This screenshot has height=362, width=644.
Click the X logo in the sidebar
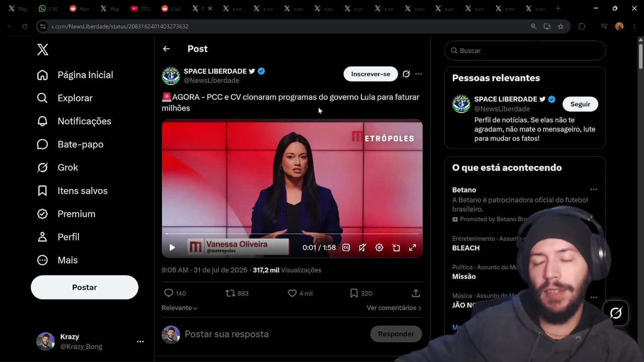pos(43,50)
